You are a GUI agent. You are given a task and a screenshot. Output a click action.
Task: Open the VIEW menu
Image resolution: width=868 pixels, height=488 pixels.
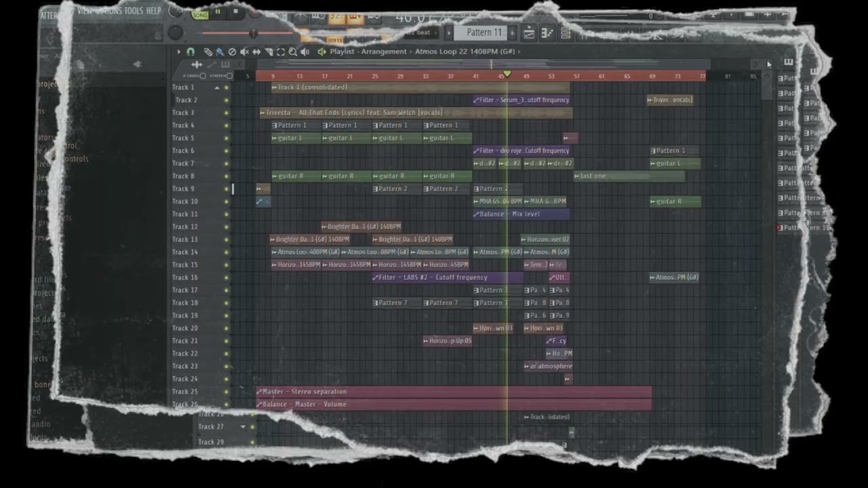[x=85, y=11]
